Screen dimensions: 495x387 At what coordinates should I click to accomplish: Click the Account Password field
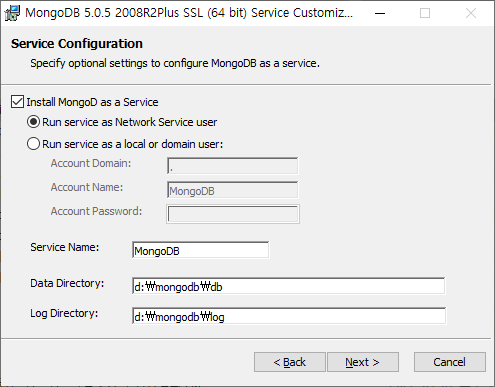click(x=233, y=214)
